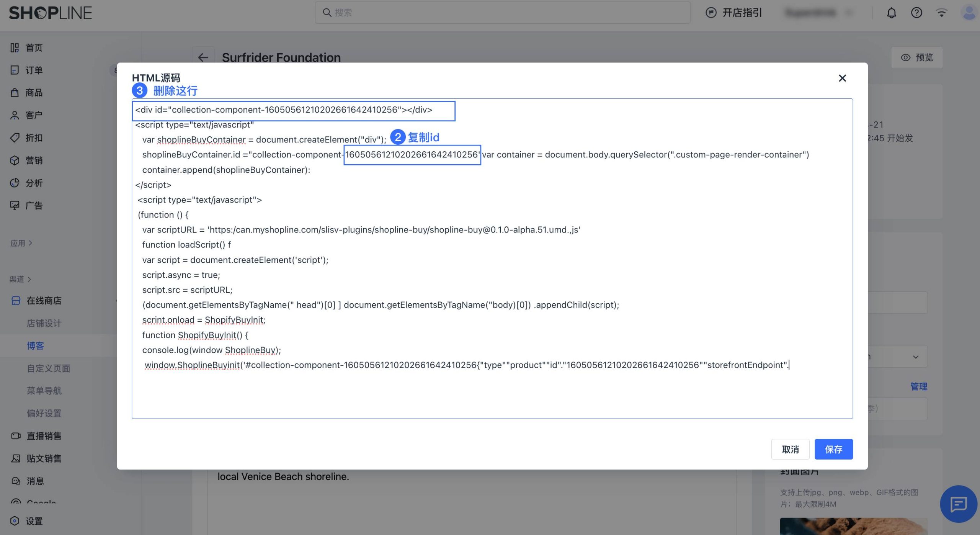Click the notification bell icon

coord(891,13)
